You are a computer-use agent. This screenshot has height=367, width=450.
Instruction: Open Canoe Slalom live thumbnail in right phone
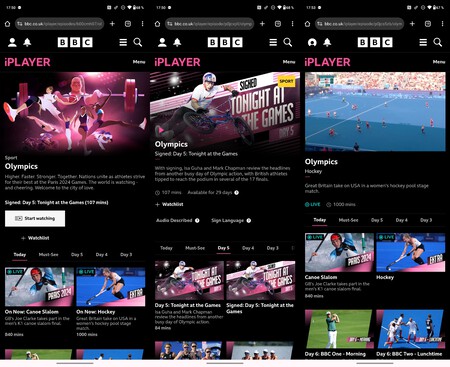[x=339, y=252]
